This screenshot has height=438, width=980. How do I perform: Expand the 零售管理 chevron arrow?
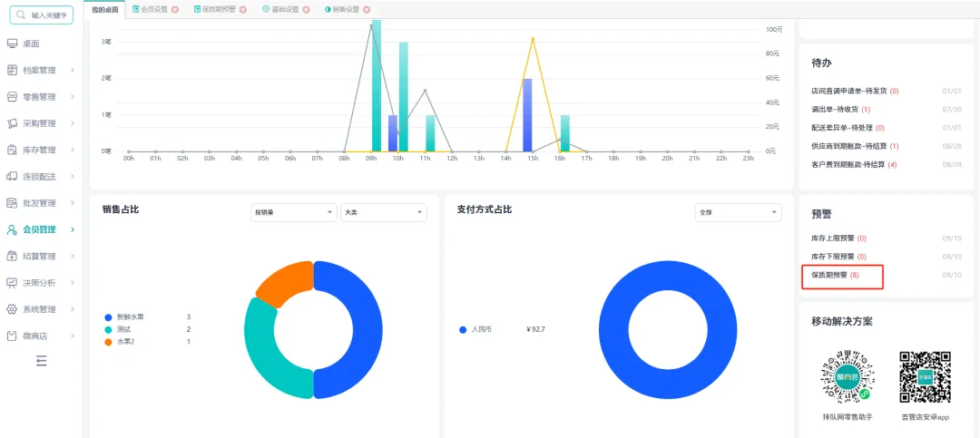(x=73, y=97)
